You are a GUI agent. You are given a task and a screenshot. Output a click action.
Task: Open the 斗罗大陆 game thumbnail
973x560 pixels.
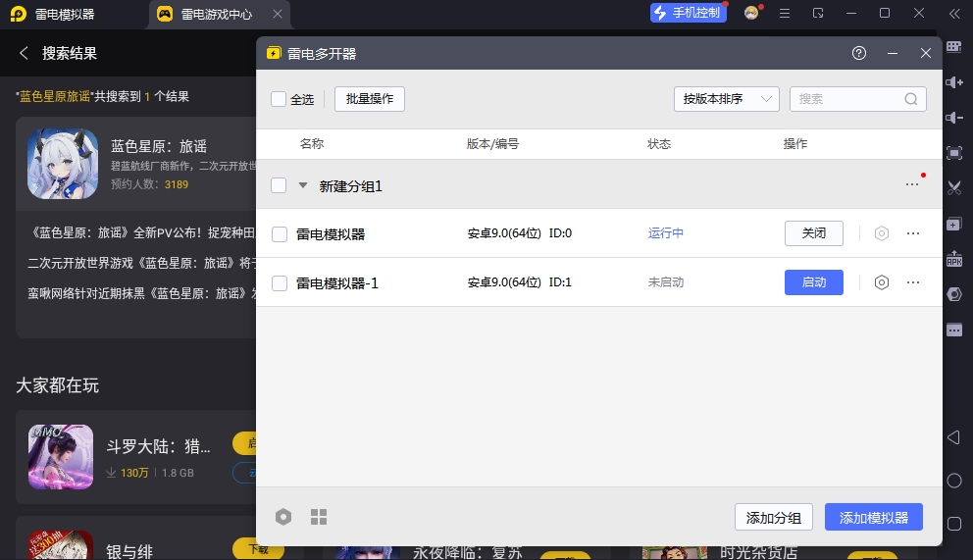61,457
